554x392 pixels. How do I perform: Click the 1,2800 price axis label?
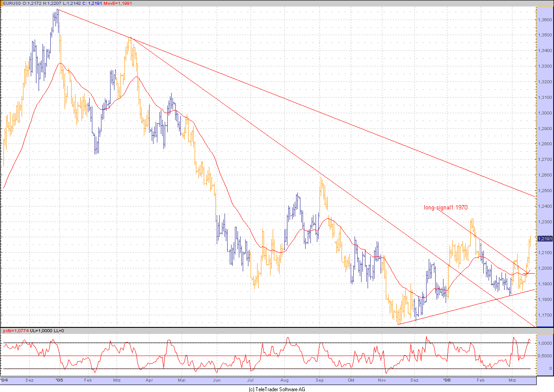pyautogui.click(x=545, y=144)
